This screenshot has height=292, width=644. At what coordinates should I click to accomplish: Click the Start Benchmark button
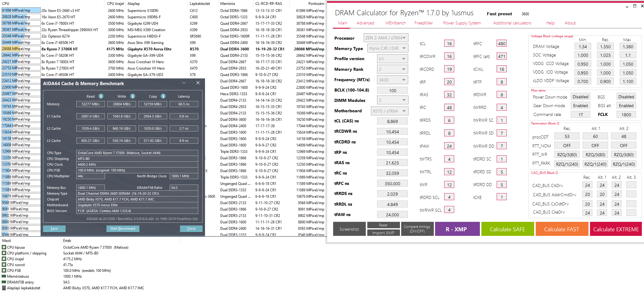click(123, 229)
